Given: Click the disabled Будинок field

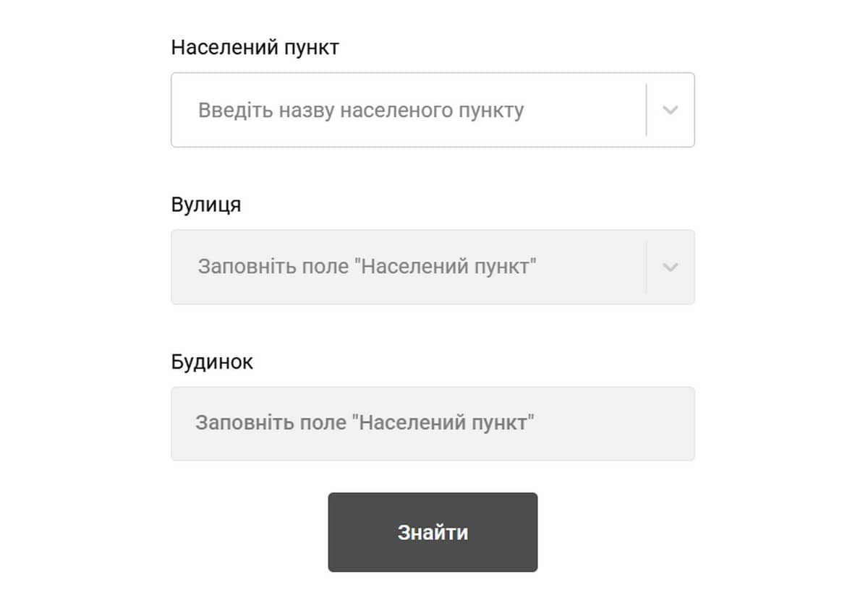Looking at the screenshot, I should click(x=433, y=424).
